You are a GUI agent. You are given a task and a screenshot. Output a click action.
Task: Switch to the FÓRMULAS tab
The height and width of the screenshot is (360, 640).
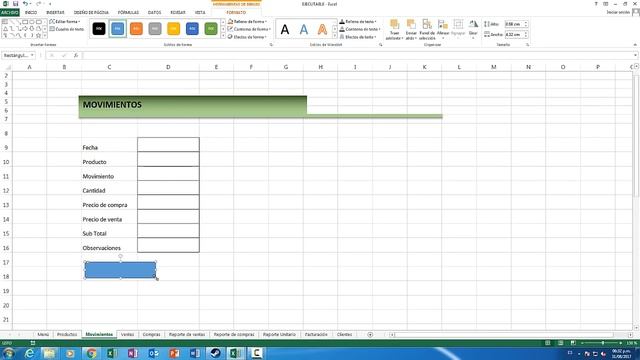pyautogui.click(x=128, y=13)
